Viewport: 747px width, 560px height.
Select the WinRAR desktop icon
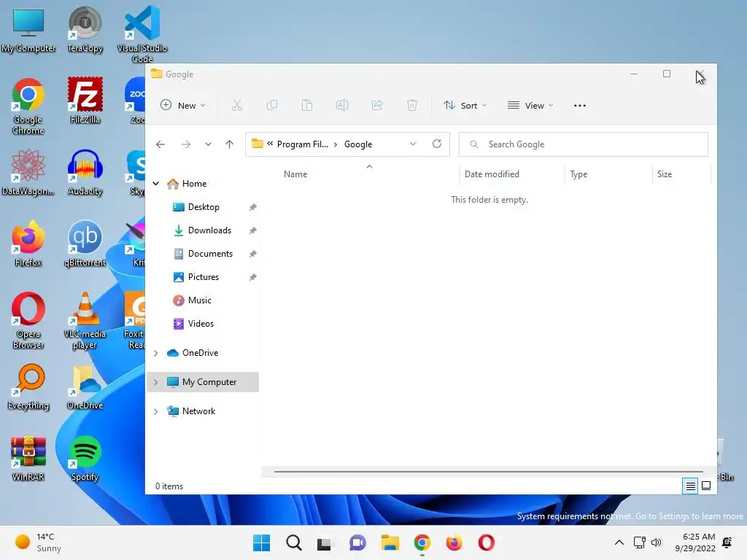pos(28,459)
